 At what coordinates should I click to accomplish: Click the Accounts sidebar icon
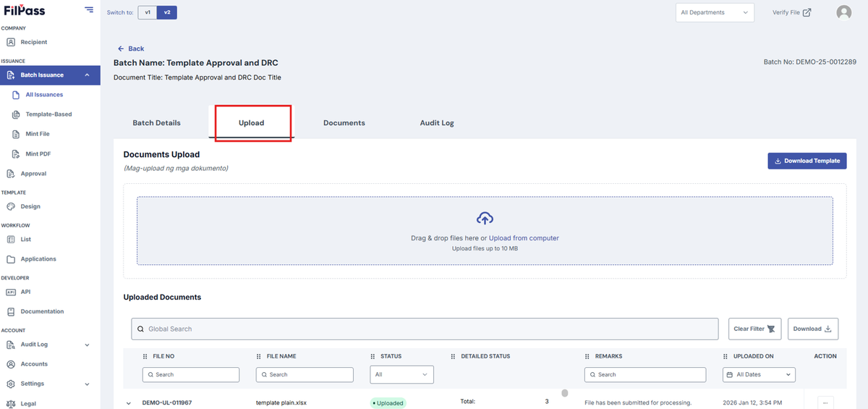pyautogui.click(x=11, y=364)
